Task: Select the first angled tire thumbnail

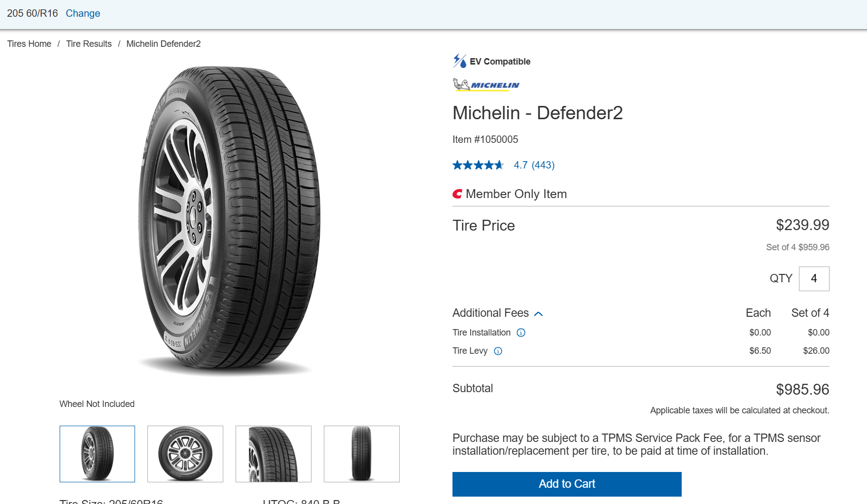Action: pos(97,454)
